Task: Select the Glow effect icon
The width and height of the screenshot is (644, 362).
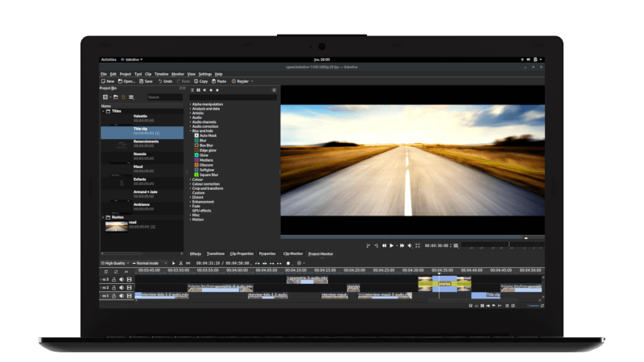Action: point(196,154)
